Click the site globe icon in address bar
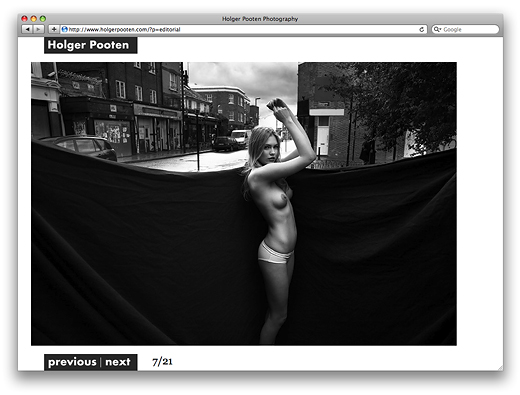The image size is (520, 395). coord(65,29)
